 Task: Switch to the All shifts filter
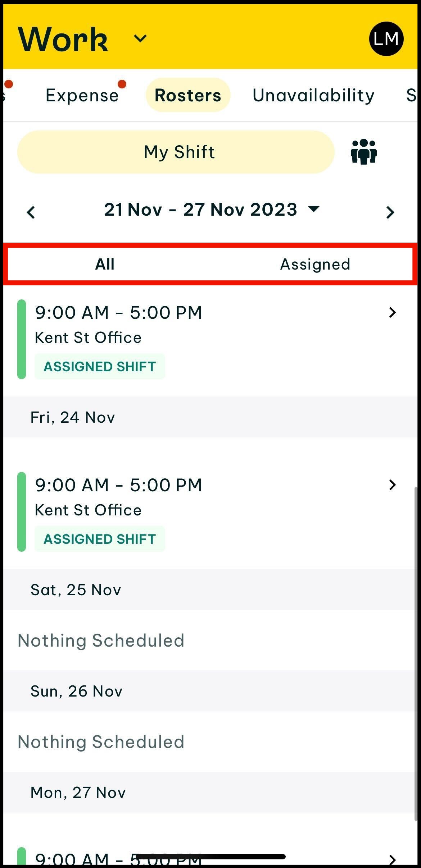[105, 264]
